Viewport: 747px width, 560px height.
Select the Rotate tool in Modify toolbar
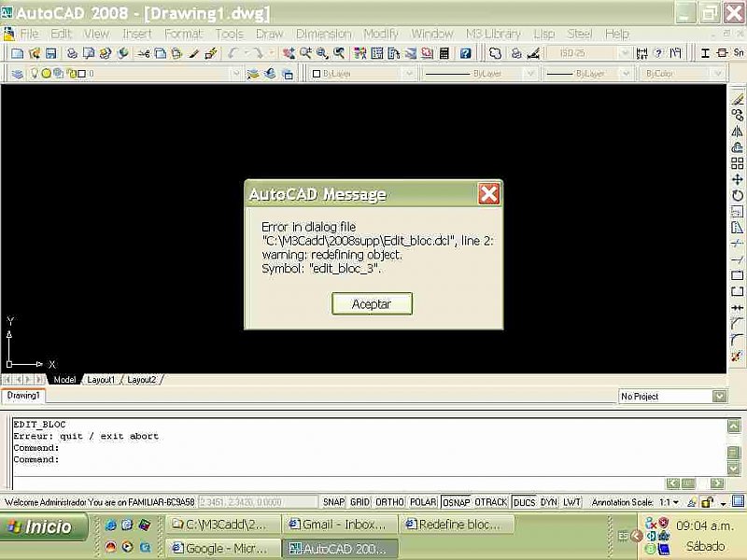[x=737, y=196]
